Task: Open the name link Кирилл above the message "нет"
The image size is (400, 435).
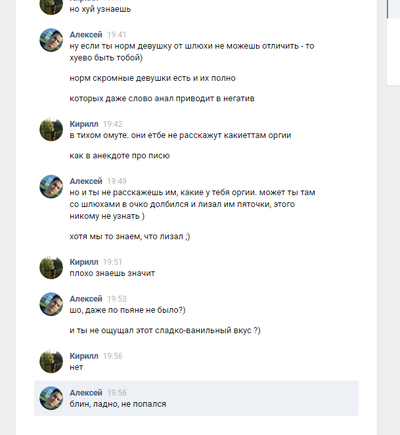Action: pos(84,356)
